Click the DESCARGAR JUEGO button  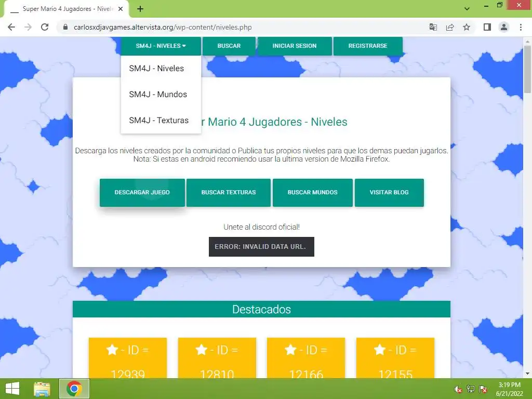142,192
